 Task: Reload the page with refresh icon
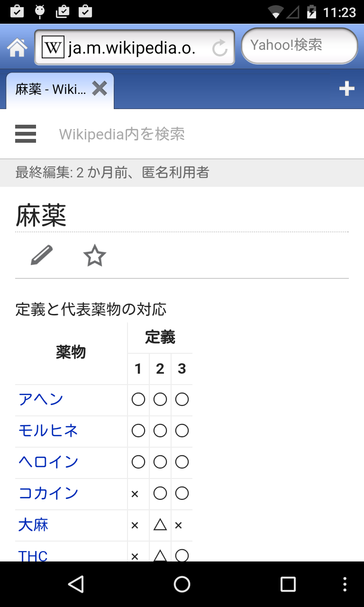click(x=219, y=48)
